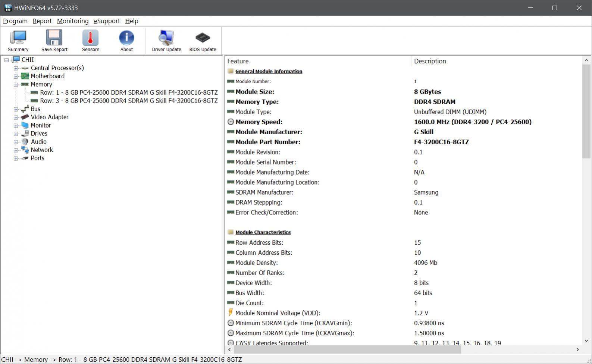The height and width of the screenshot is (364, 592).
Task: Click the Video Adapter card icon
Action: coord(25,117)
